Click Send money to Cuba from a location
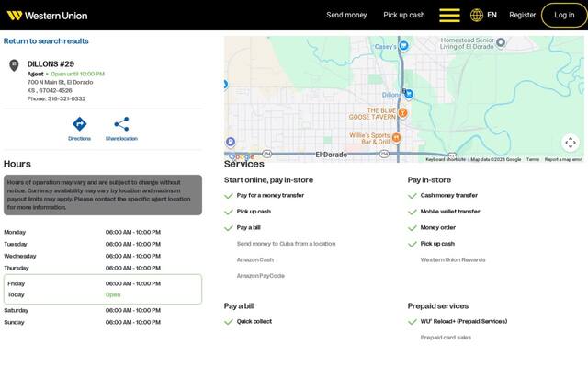 [x=286, y=244]
